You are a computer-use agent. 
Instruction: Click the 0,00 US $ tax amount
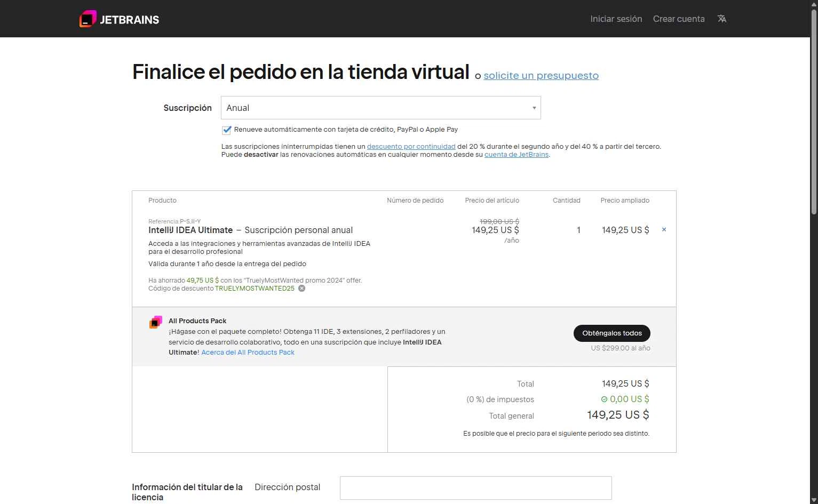[x=630, y=399]
